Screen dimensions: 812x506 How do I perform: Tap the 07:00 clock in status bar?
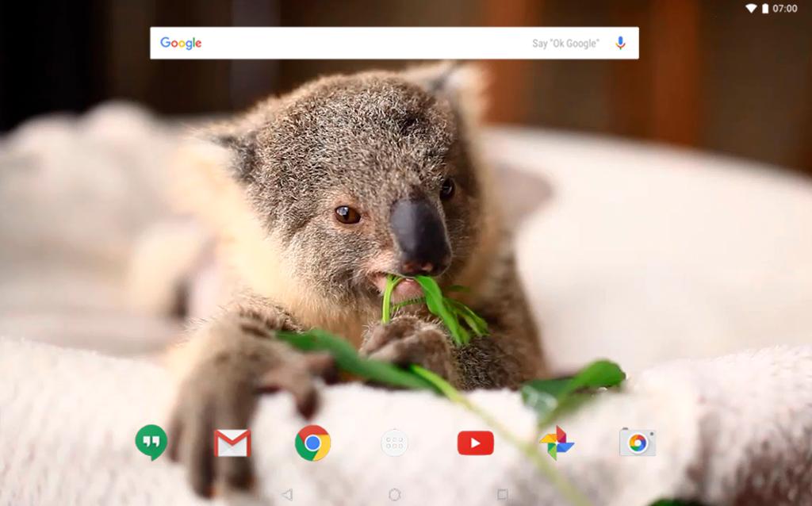point(784,8)
